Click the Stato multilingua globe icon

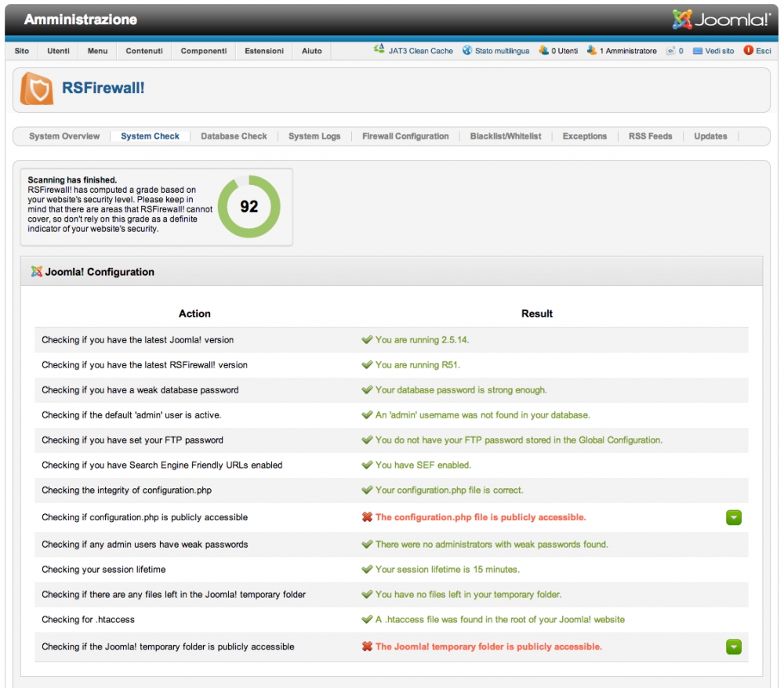[x=467, y=50]
